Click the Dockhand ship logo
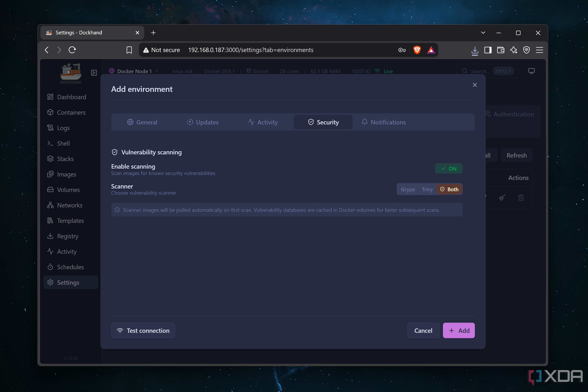 point(71,73)
